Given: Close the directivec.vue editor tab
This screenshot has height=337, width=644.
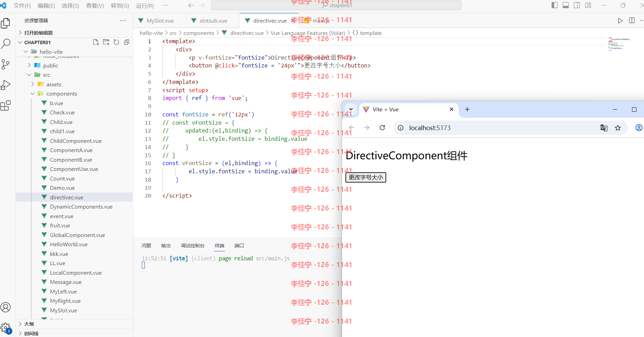Looking at the screenshot, I should point(293,21).
